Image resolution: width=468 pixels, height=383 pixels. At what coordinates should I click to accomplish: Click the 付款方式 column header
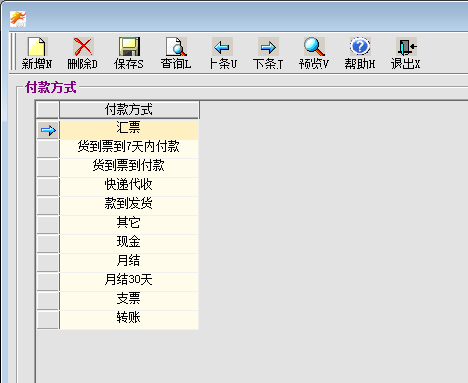[129, 110]
